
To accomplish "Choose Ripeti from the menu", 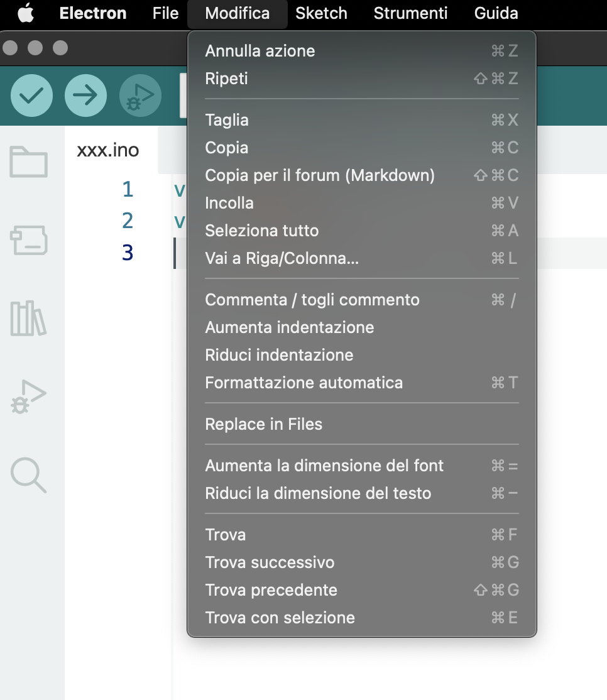I will pos(362,79).
